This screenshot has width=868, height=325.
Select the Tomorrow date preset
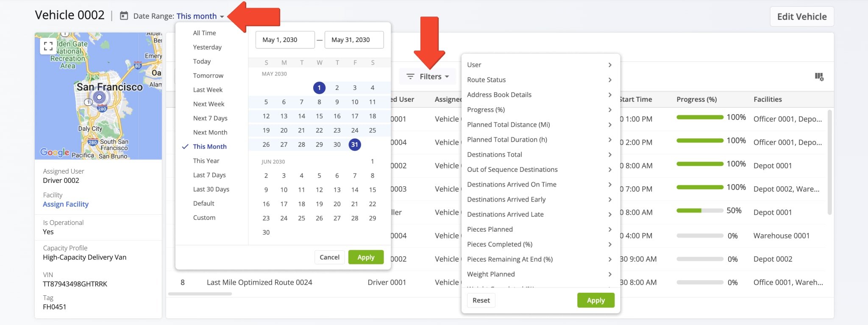pyautogui.click(x=208, y=76)
